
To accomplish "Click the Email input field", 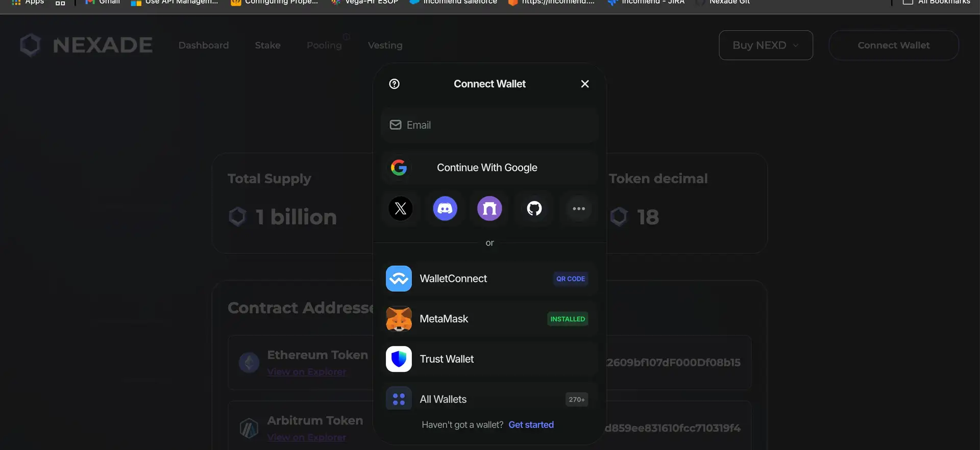I will [x=489, y=125].
